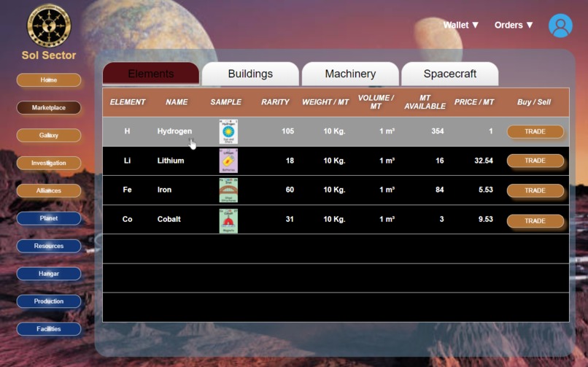
Task: Select the Lithium name cell
Action: pos(171,161)
